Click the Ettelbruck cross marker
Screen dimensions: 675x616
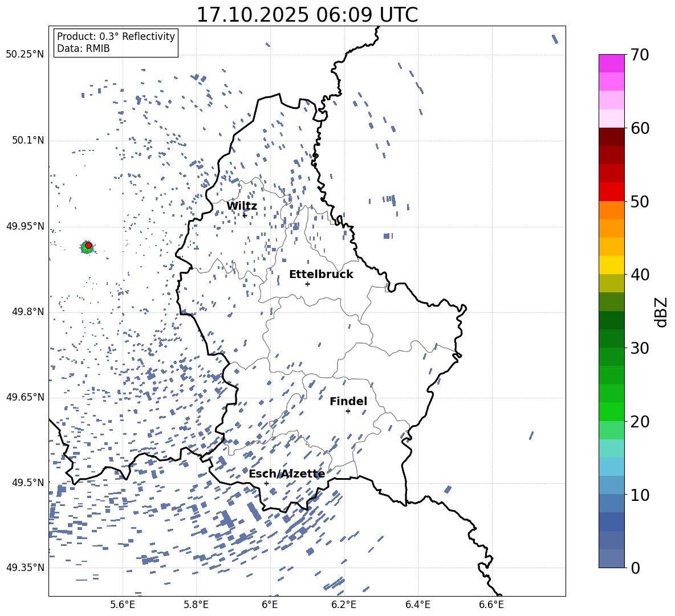coord(307,284)
